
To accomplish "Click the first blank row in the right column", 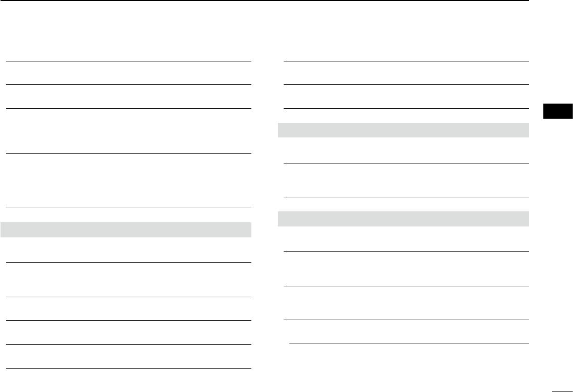I will click(x=406, y=73).
